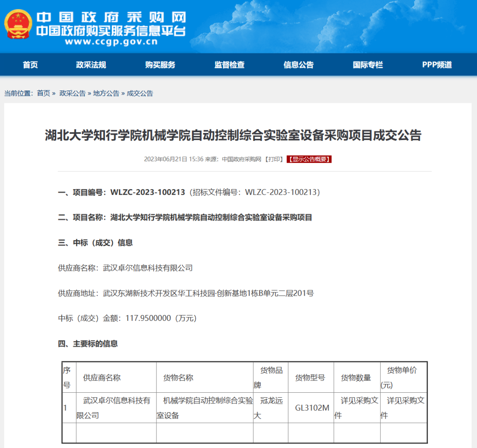Click the 货物型号 table header
The height and width of the screenshot is (448, 477).
310,378
